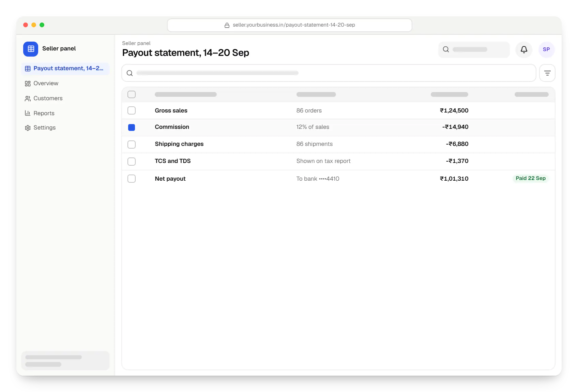Click the Shipping charges label

click(x=179, y=144)
